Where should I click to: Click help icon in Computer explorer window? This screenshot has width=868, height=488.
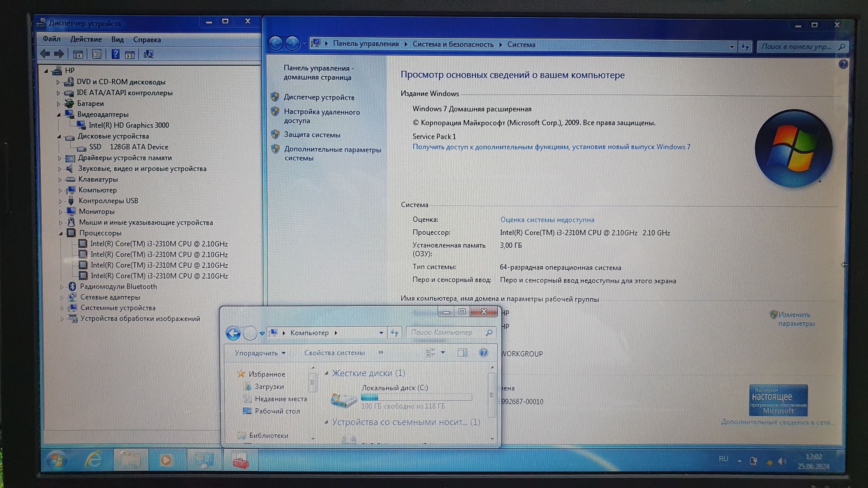click(483, 352)
